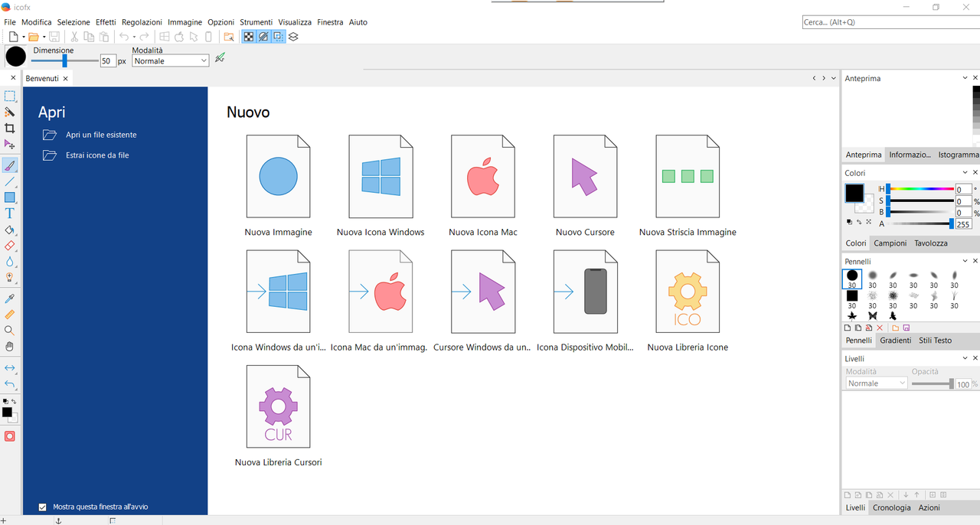Collapse the Pennelli panel chevron
Screen dimensions: 980x525
coord(965,262)
